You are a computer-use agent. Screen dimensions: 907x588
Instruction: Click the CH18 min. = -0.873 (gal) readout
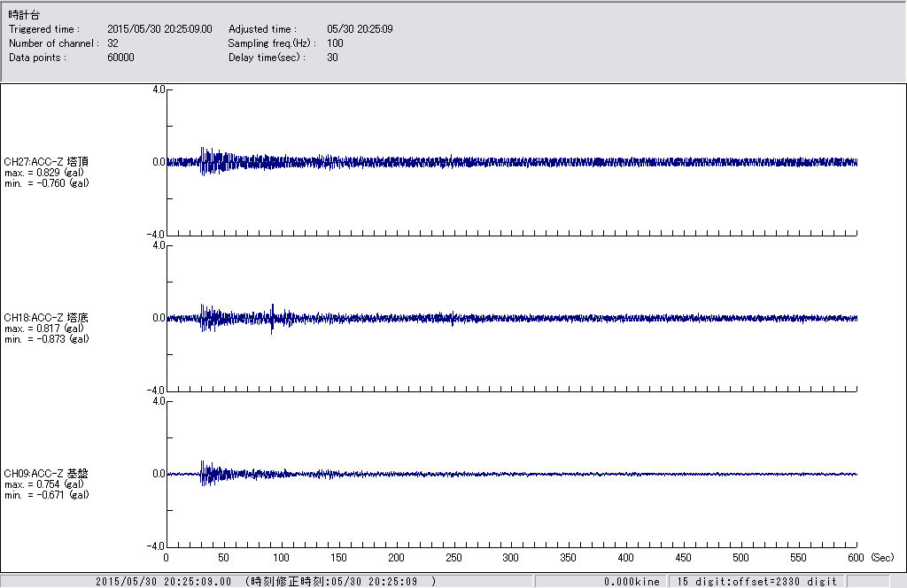pyautogui.click(x=46, y=339)
